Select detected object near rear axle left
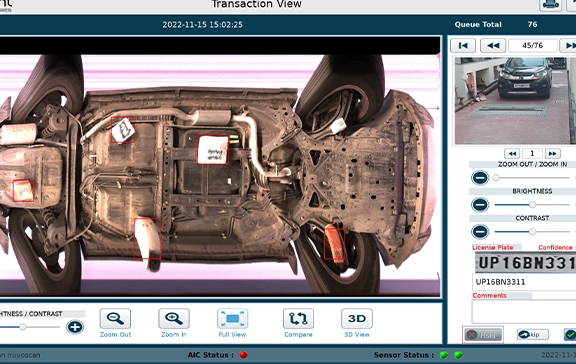The height and width of the screenshot is (364, 576). coord(23,191)
